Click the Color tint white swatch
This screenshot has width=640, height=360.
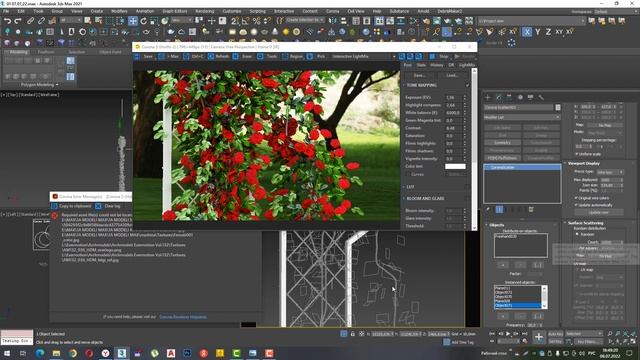[x=455, y=167]
